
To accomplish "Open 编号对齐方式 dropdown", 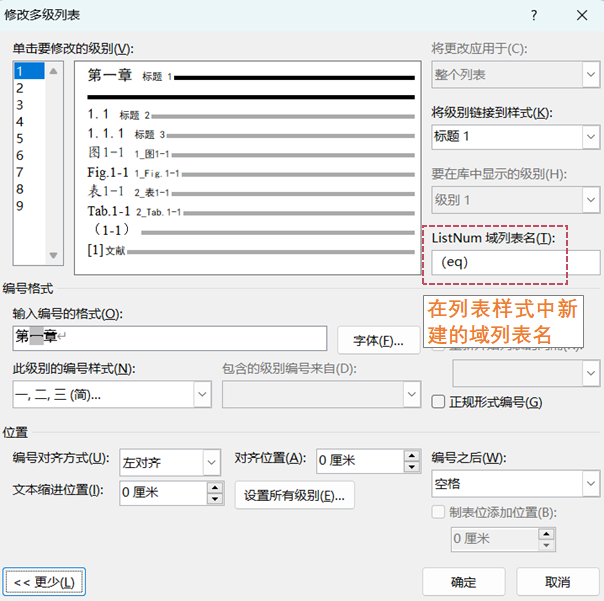I will 210,462.
